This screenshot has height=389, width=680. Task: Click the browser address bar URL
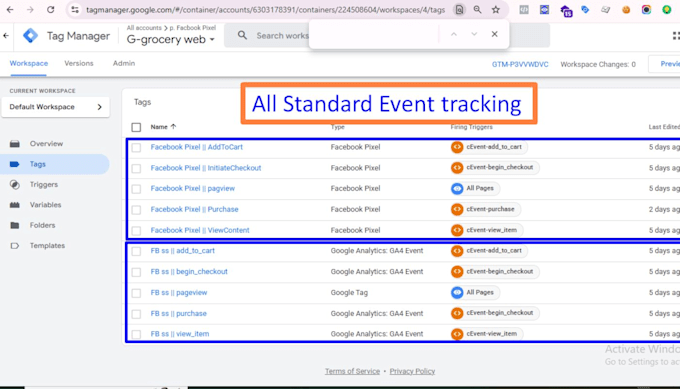(265, 10)
